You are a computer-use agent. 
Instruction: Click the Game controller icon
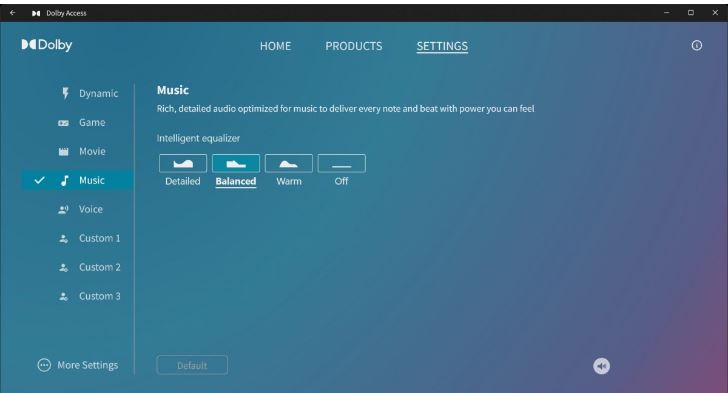pos(64,123)
